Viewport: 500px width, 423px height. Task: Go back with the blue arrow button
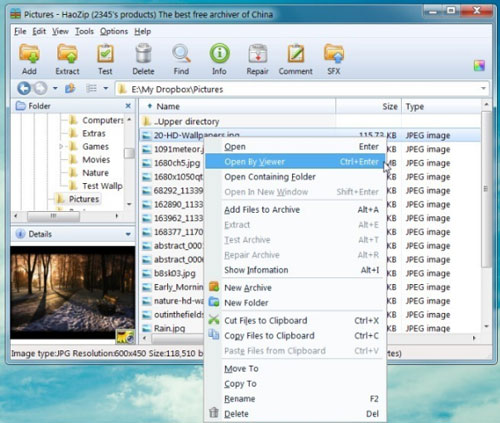tap(24, 88)
